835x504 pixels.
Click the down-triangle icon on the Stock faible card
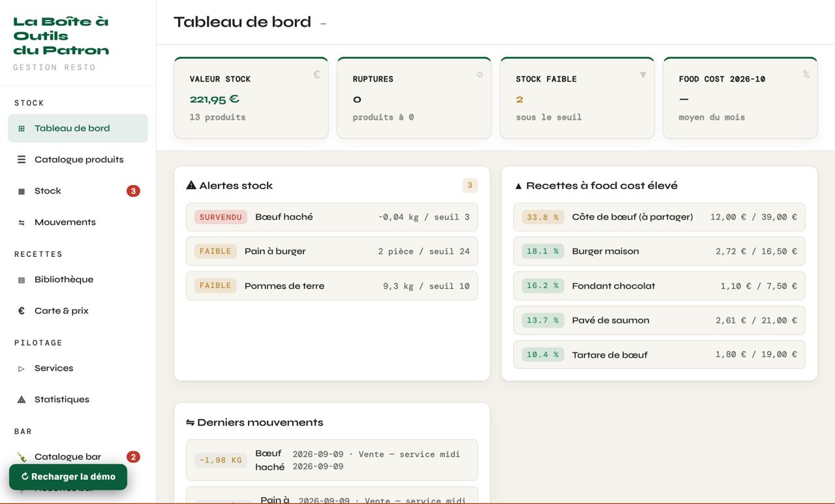tap(643, 74)
